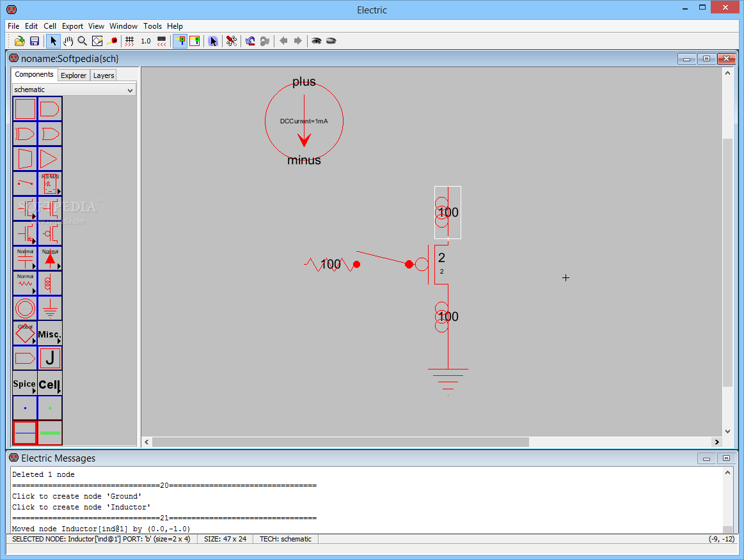
Task: Undo last action with blue arrow
Action: (x=250, y=42)
